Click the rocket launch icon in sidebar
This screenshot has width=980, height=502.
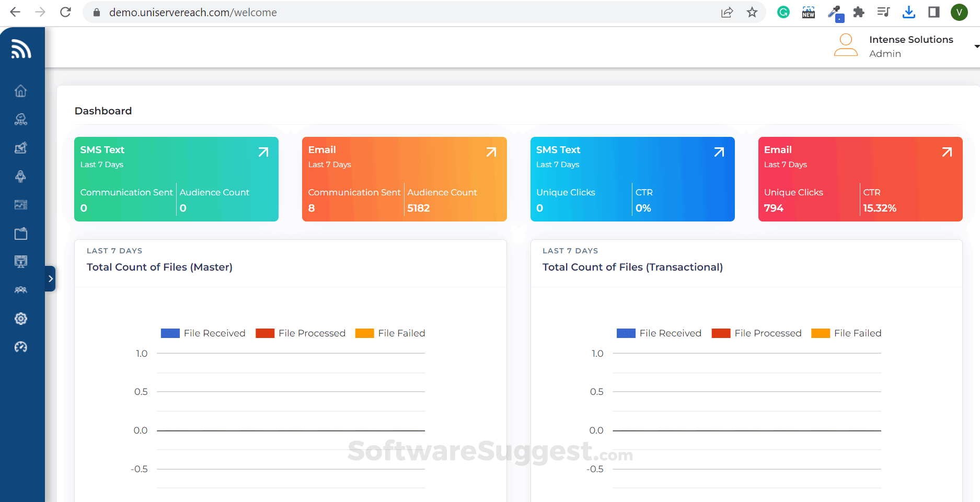click(x=21, y=177)
